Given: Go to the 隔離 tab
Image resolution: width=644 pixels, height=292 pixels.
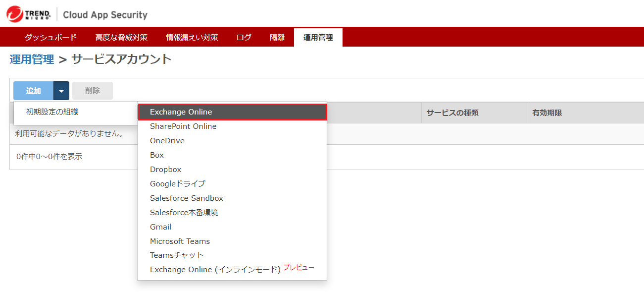Looking at the screenshot, I should 277,37.
